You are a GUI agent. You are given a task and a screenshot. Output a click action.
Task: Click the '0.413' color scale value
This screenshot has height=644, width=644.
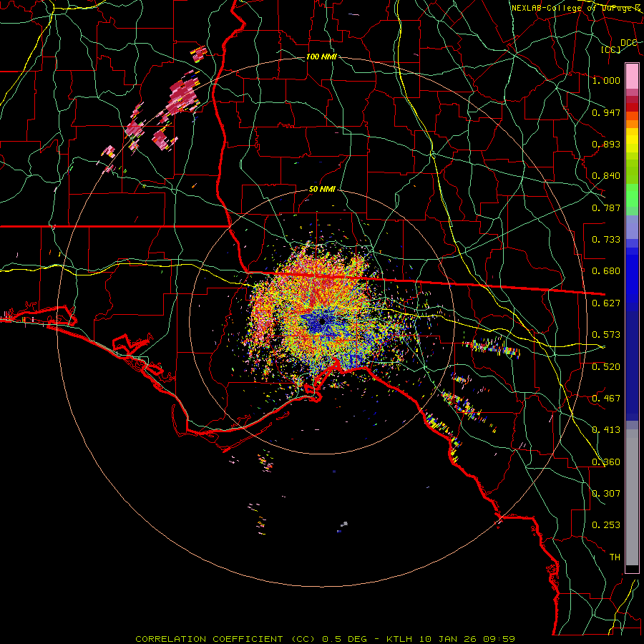pyautogui.click(x=606, y=430)
